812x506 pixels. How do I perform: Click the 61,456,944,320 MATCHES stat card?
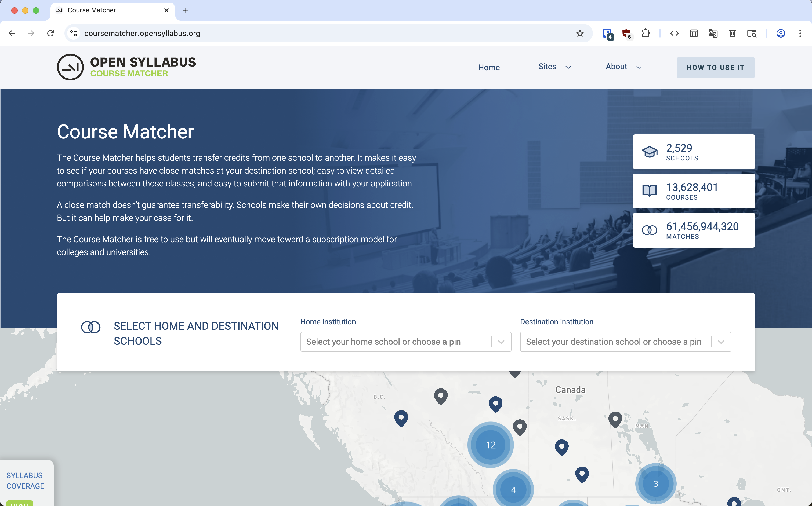[x=694, y=230]
